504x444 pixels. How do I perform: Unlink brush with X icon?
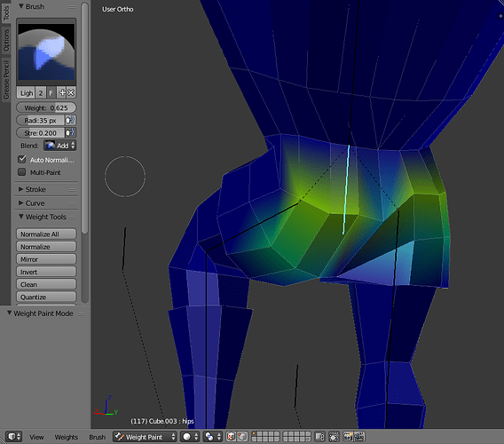pos(71,92)
